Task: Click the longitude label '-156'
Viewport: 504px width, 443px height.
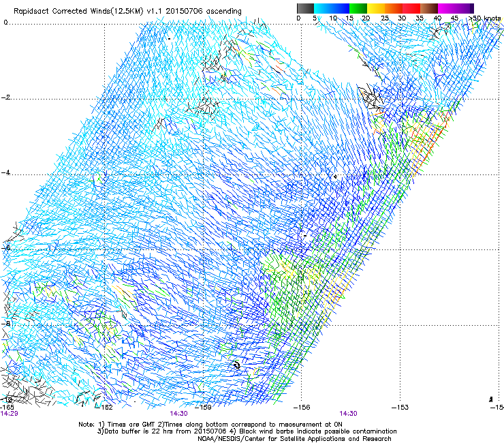Action: pyautogui.click(x=302, y=408)
